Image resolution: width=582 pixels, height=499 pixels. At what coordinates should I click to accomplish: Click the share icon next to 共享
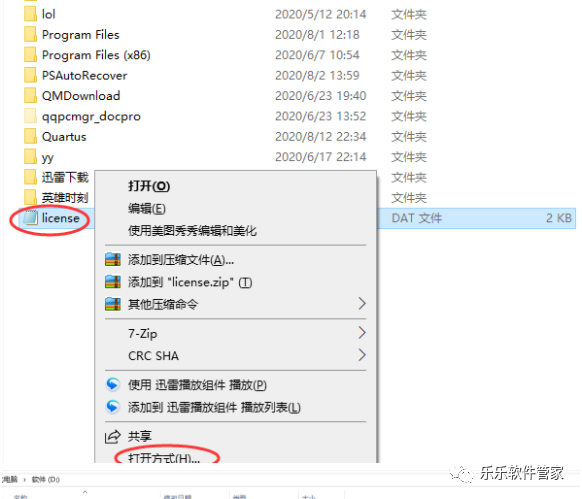tap(113, 436)
